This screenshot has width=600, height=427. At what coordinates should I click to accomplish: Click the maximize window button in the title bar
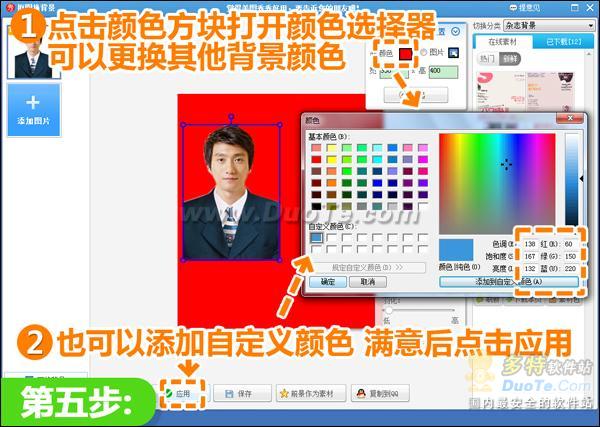[575, 7]
